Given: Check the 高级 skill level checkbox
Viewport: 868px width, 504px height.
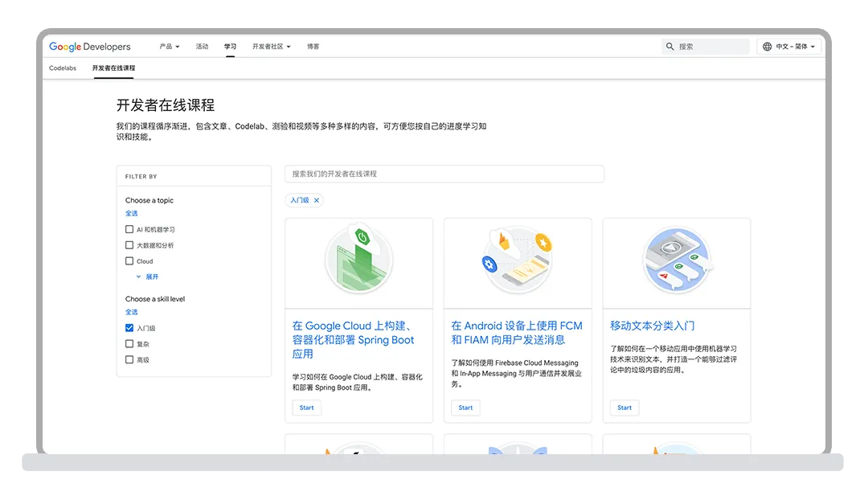Looking at the screenshot, I should (x=129, y=359).
